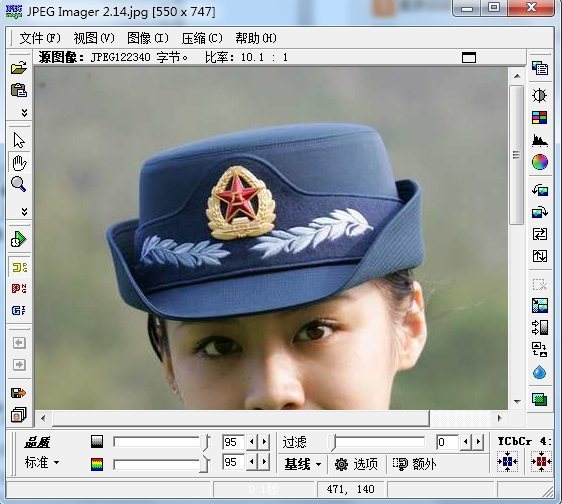Expand more tools chevron below paste icon

tap(24, 113)
